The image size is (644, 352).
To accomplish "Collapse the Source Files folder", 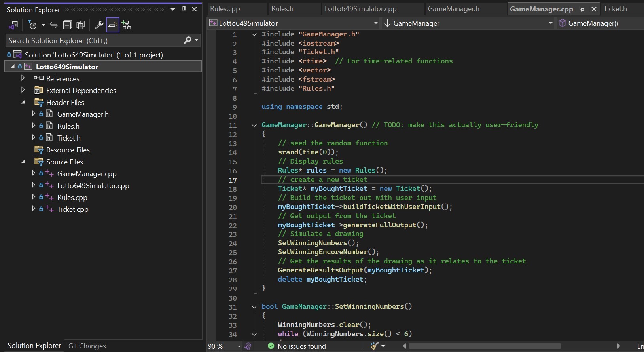I will tap(23, 162).
